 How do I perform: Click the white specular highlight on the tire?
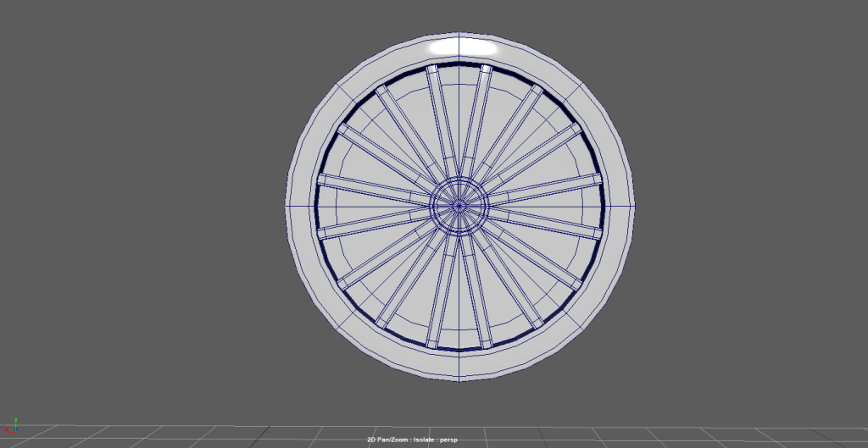[463, 47]
